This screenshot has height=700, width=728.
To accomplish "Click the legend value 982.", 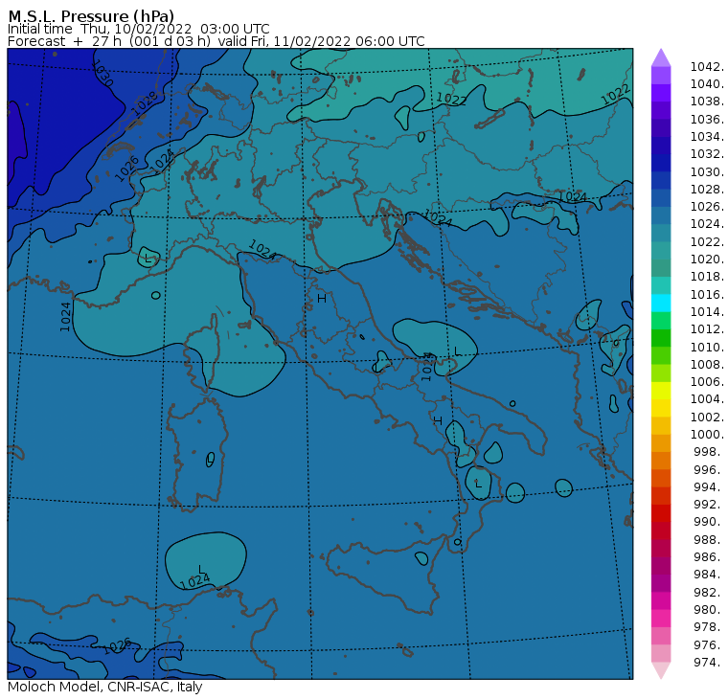I will pyautogui.click(x=709, y=593).
